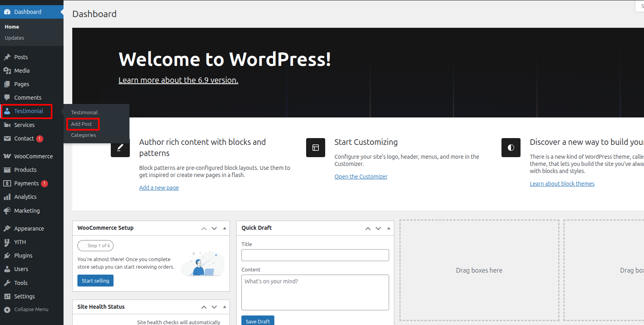
Task: Click the Media icon in sidebar
Action: pyautogui.click(x=7, y=71)
